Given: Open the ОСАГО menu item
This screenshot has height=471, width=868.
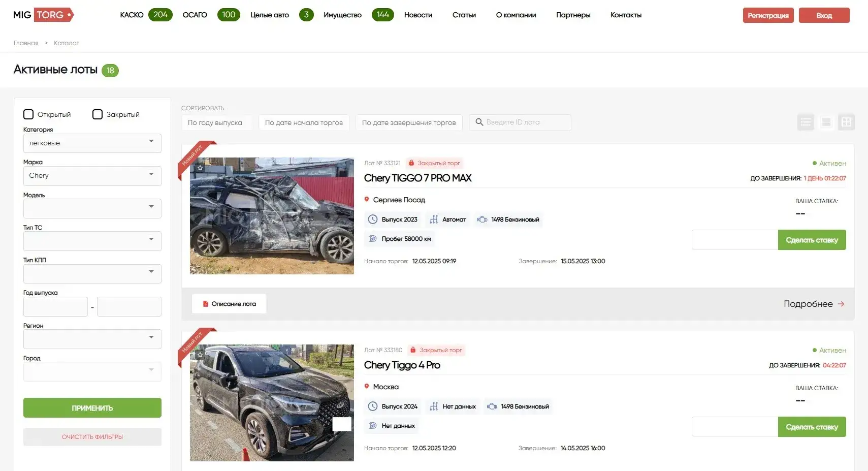Looking at the screenshot, I should [x=195, y=15].
